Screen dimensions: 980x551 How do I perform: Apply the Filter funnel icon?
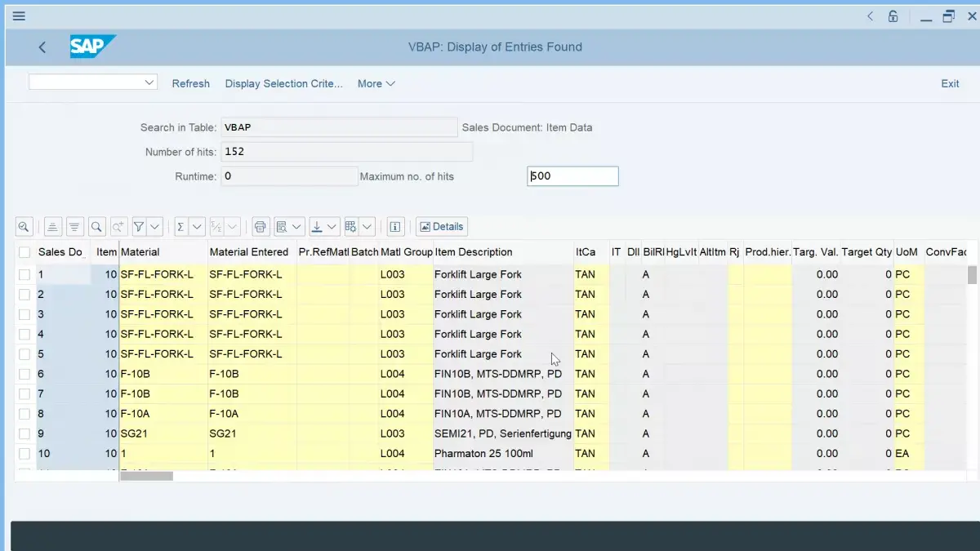tap(139, 227)
